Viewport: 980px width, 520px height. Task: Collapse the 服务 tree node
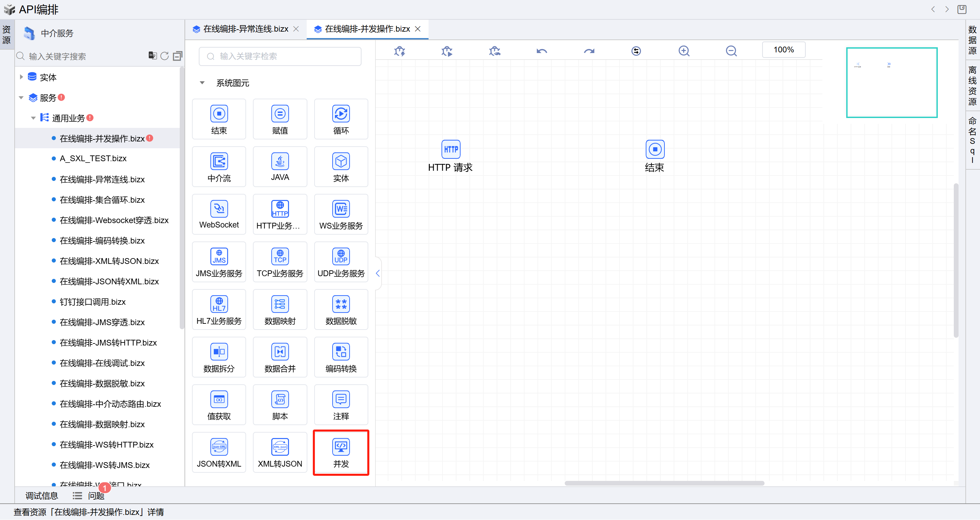(x=21, y=98)
